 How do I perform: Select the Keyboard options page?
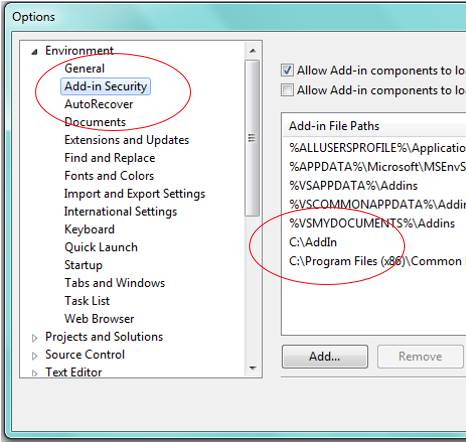[89, 229]
